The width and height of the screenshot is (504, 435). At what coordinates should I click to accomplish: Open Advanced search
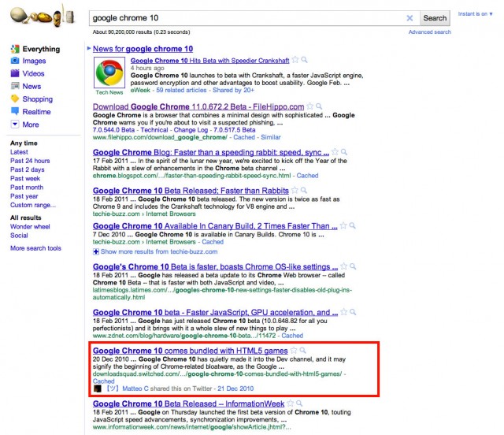click(430, 32)
